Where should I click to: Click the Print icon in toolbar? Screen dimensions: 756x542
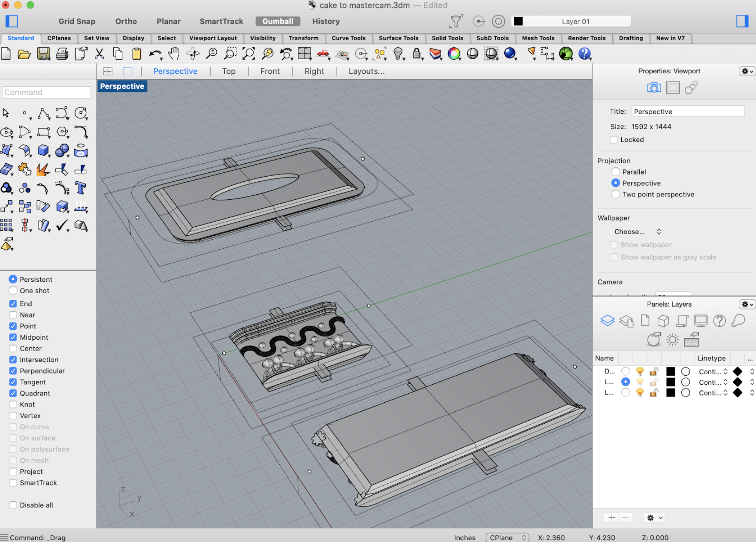click(x=62, y=54)
